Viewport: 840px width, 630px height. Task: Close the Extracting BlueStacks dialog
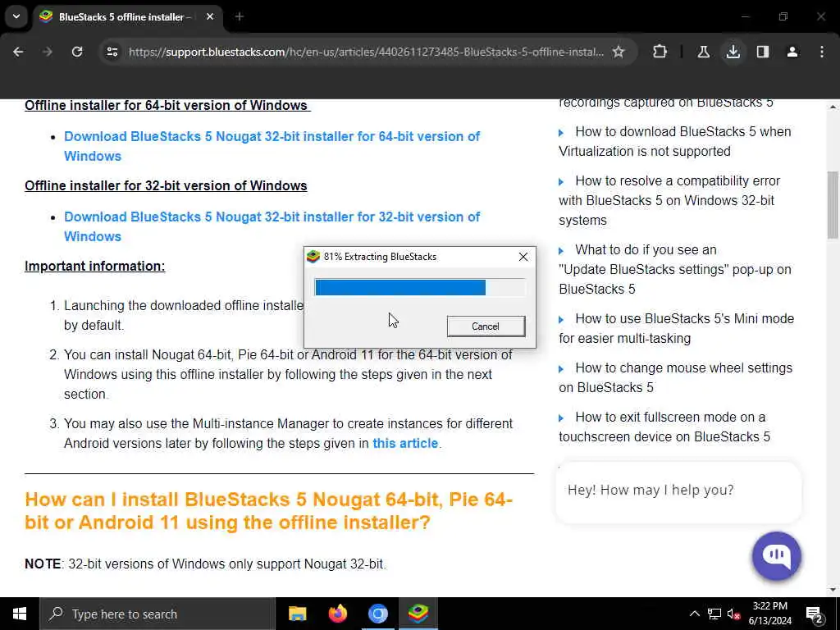523,257
